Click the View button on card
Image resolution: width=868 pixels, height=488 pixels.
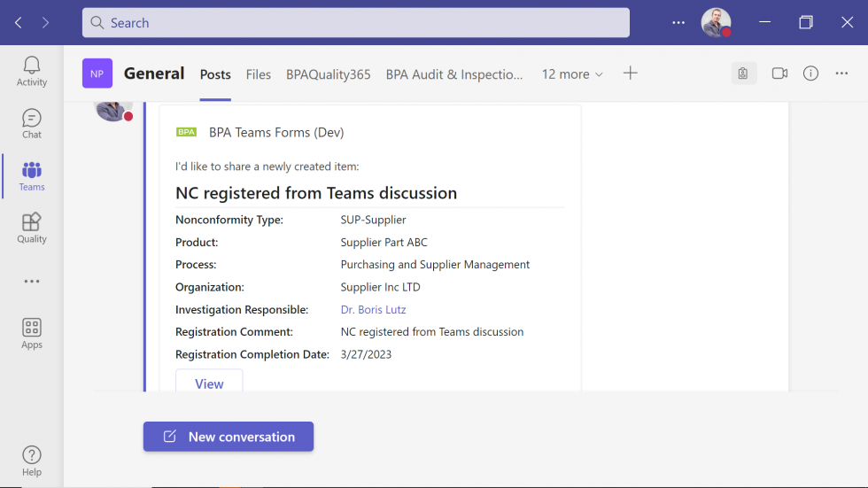pos(209,383)
